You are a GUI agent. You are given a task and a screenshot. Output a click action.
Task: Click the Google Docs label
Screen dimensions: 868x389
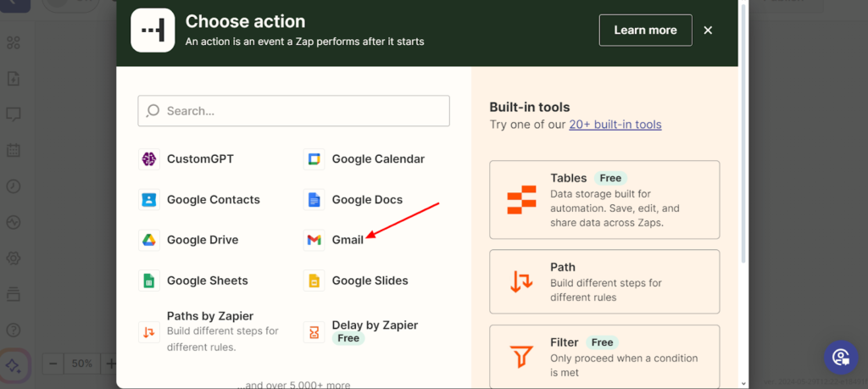pos(368,200)
